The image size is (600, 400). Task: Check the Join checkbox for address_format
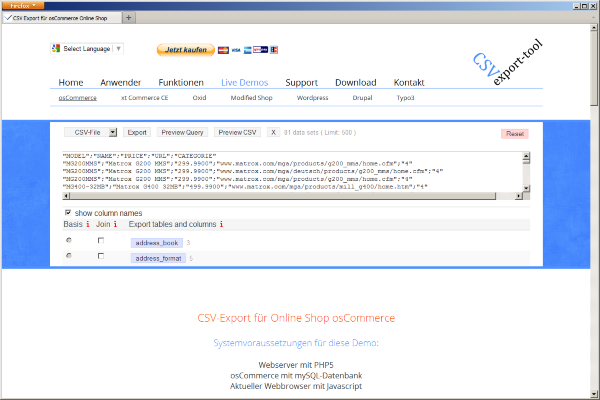pyautogui.click(x=101, y=256)
